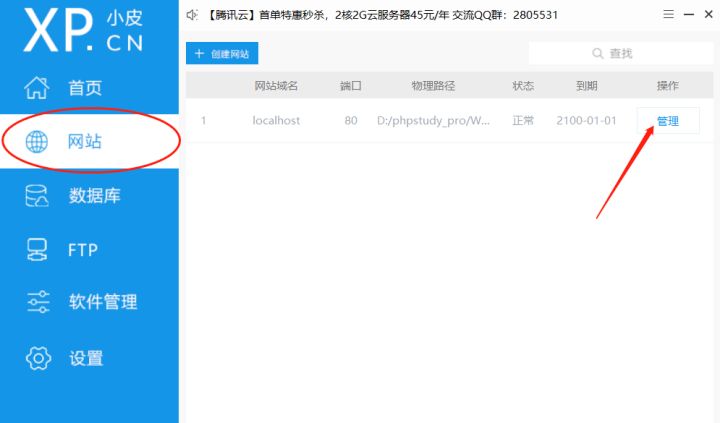Select the localhost domain cell
Viewport: 720px width, 423px height.
pyautogui.click(x=276, y=120)
